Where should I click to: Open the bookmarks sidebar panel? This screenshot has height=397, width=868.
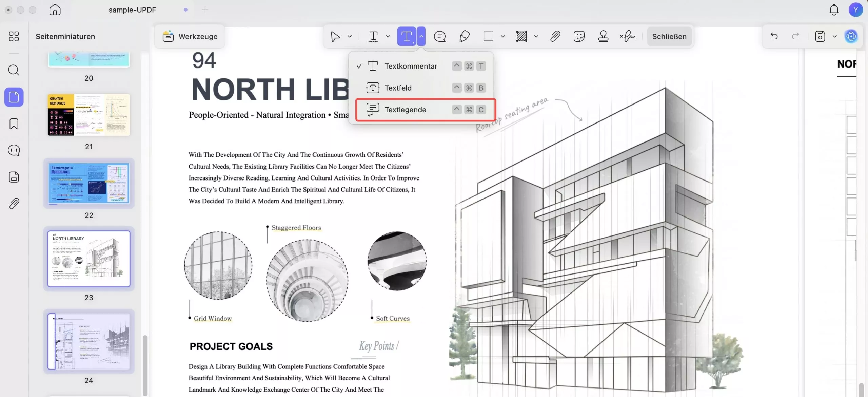[14, 124]
